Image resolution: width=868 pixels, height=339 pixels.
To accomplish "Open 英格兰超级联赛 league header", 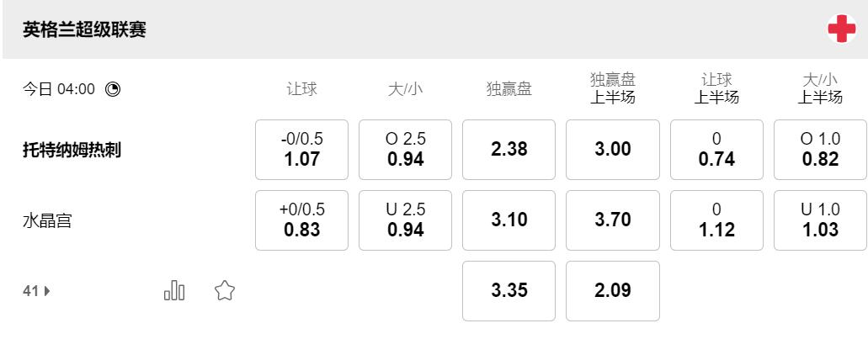I will point(85,29).
